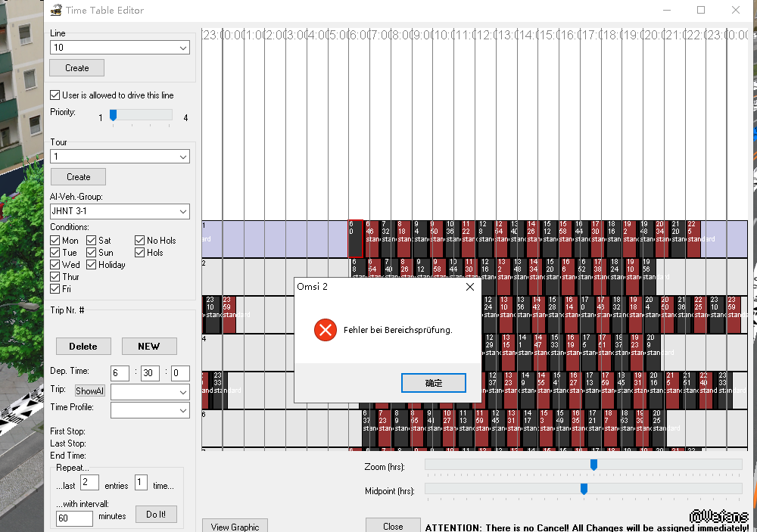
Task: Close the Omsi 2 error dialog
Action: 469,288
